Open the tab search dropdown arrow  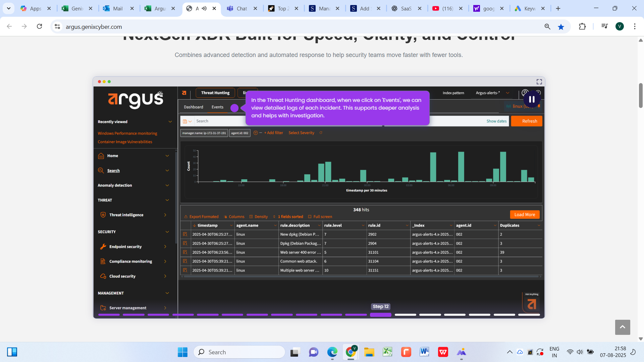[9, 8]
